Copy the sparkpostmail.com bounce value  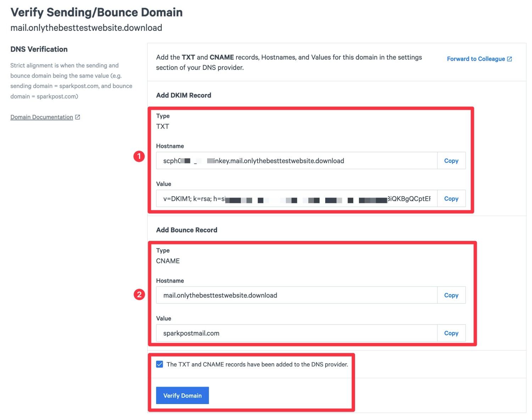451,333
